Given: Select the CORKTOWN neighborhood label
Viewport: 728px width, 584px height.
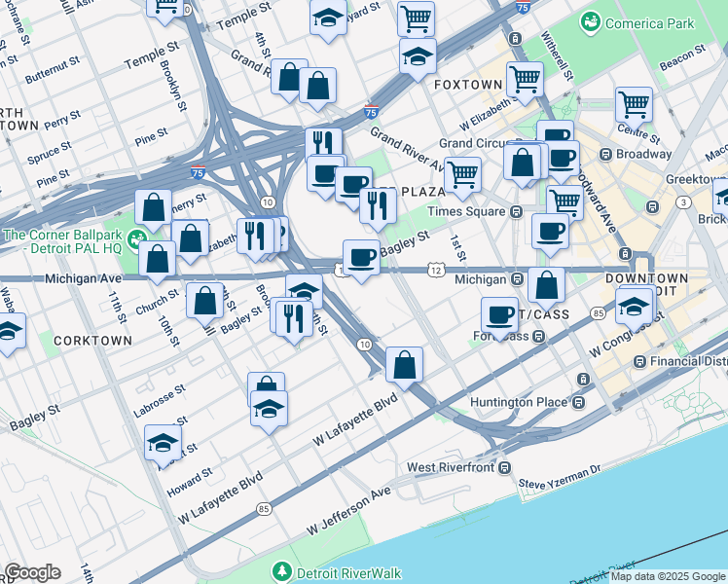Looking at the screenshot, I should point(92,341).
